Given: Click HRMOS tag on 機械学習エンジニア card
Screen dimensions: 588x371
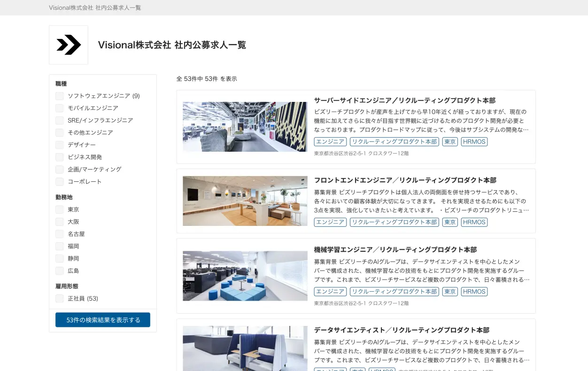Looking at the screenshot, I should (474, 292).
